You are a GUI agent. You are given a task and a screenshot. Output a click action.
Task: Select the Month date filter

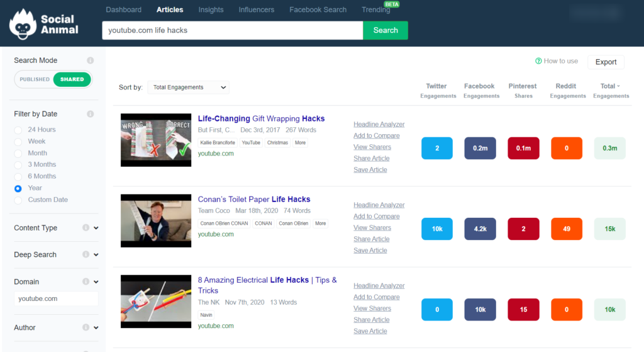coord(18,154)
